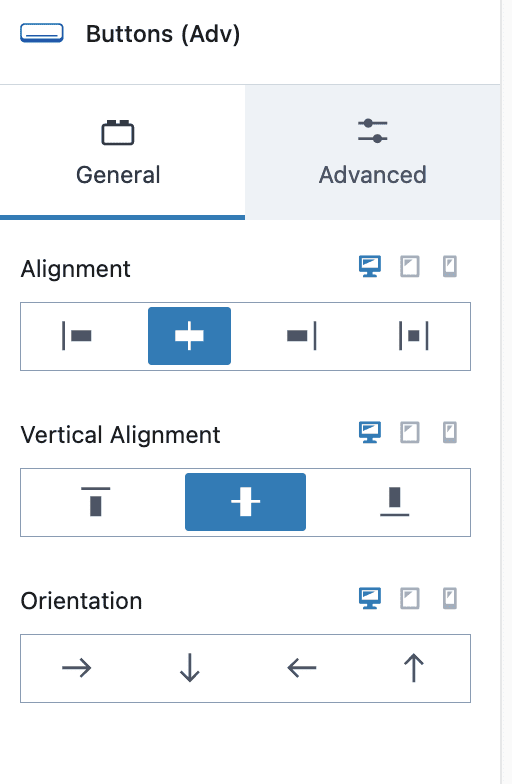The height and width of the screenshot is (784, 512).
Task: Choose upward column-reverse orientation arrow
Action: pyautogui.click(x=414, y=668)
